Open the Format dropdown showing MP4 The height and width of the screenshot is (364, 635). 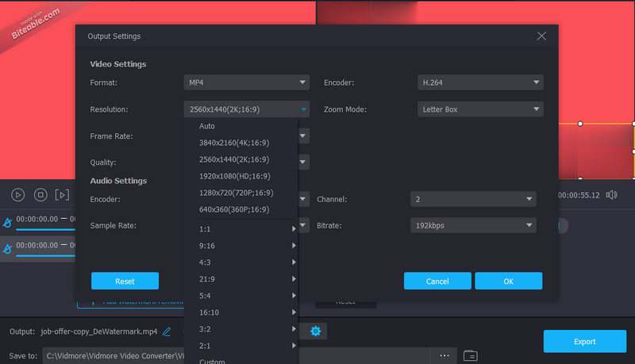pos(246,82)
